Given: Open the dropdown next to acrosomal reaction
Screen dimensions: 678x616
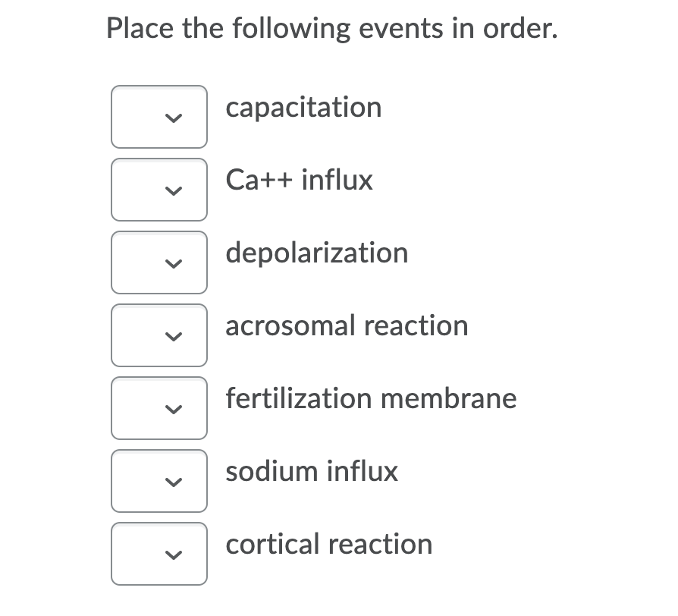Looking at the screenshot, I should tap(159, 335).
